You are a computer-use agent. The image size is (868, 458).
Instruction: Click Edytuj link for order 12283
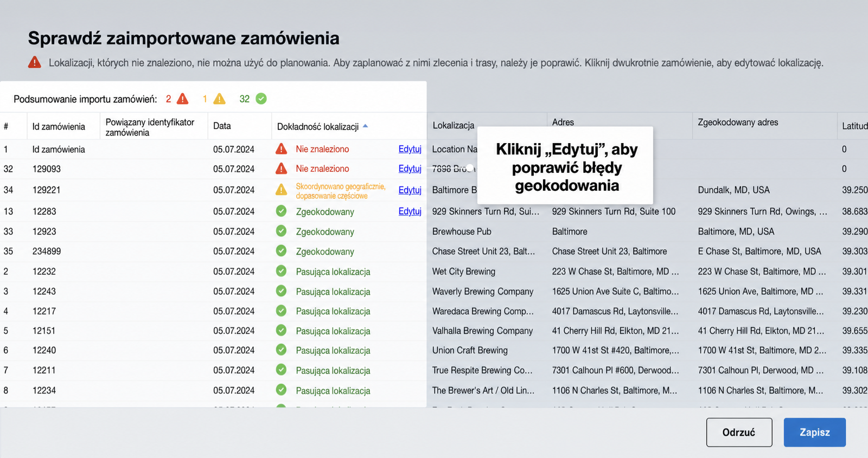click(410, 211)
